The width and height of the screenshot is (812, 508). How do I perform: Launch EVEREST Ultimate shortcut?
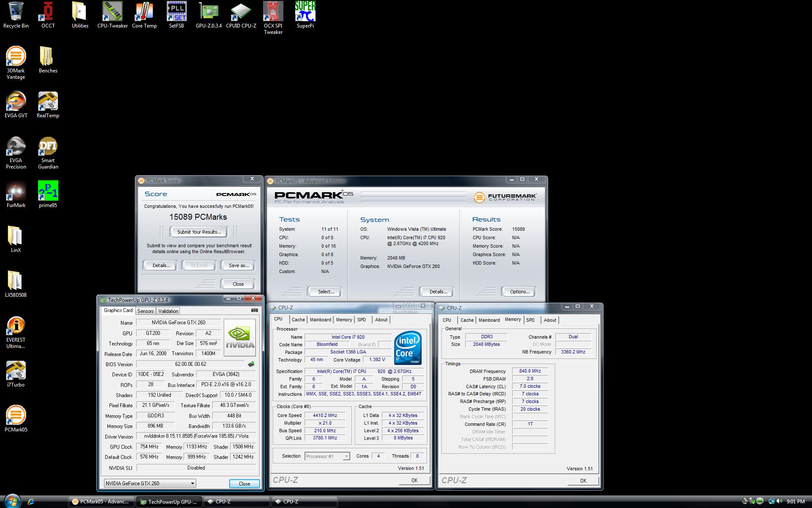[x=16, y=332]
